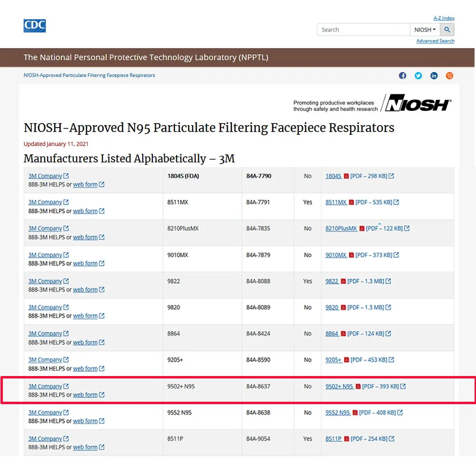This screenshot has width=476, height=476.
Task: Click the PDF icon beside 8511P link
Action: pos(347,439)
